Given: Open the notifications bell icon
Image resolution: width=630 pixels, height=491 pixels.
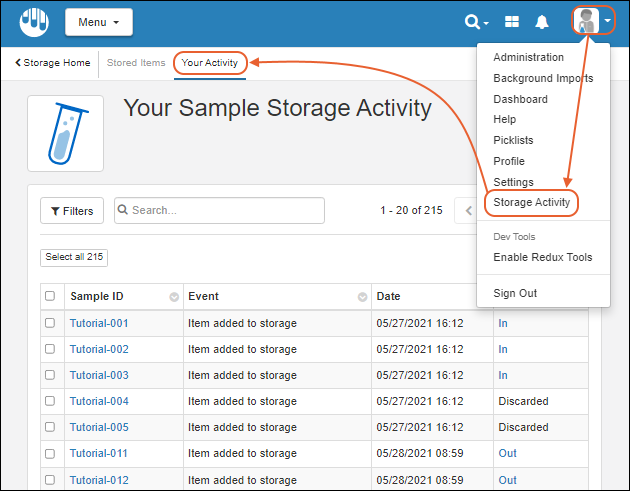Looking at the screenshot, I should [542, 21].
